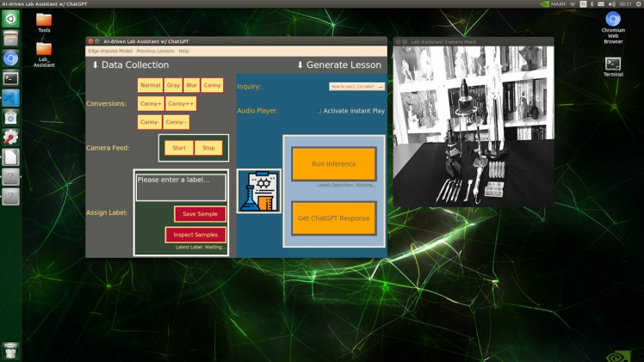Click the 'Latest Label: Waiting...' status text
Screen dimensions: 644x362
point(201,248)
